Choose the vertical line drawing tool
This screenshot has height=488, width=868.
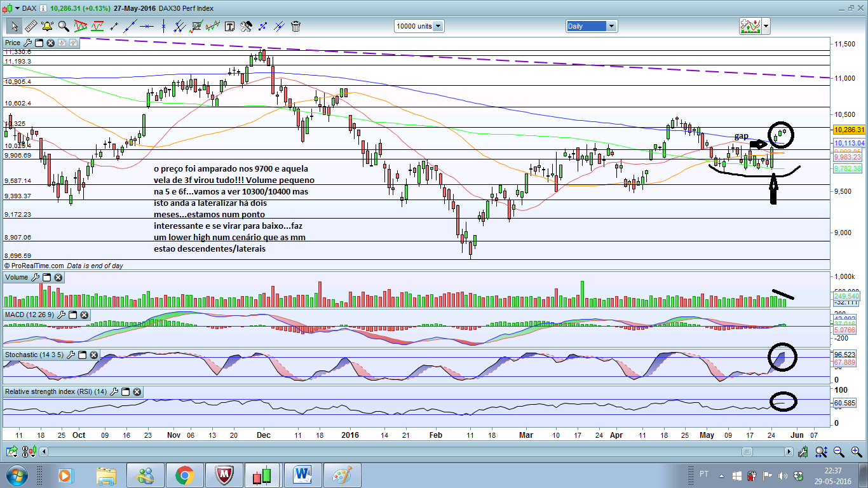[x=163, y=26]
